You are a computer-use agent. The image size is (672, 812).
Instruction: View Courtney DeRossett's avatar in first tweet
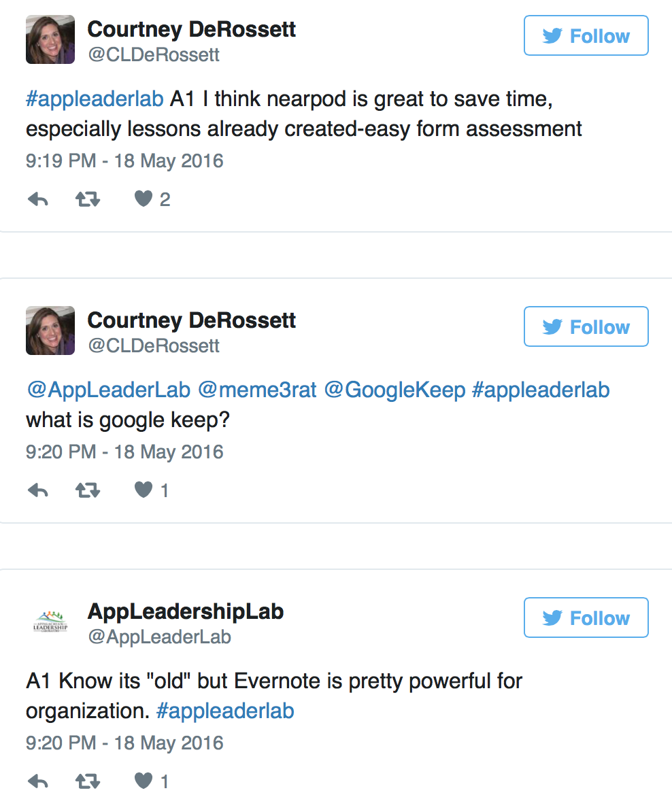(50, 39)
